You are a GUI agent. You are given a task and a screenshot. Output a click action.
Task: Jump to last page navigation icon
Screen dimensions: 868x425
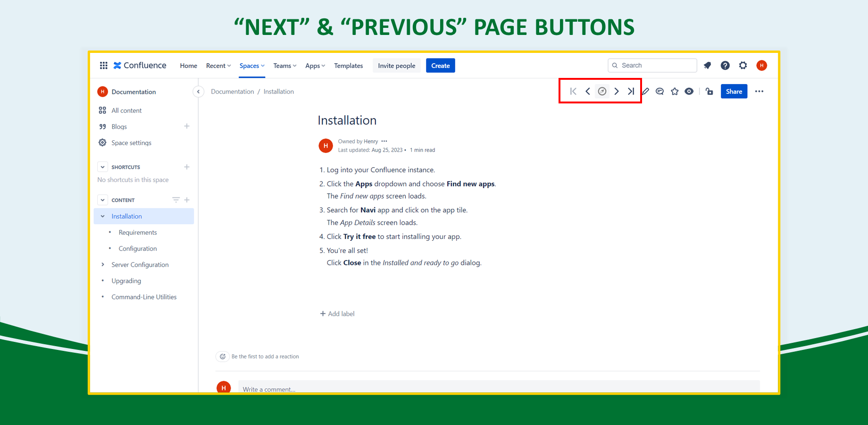click(631, 91)
